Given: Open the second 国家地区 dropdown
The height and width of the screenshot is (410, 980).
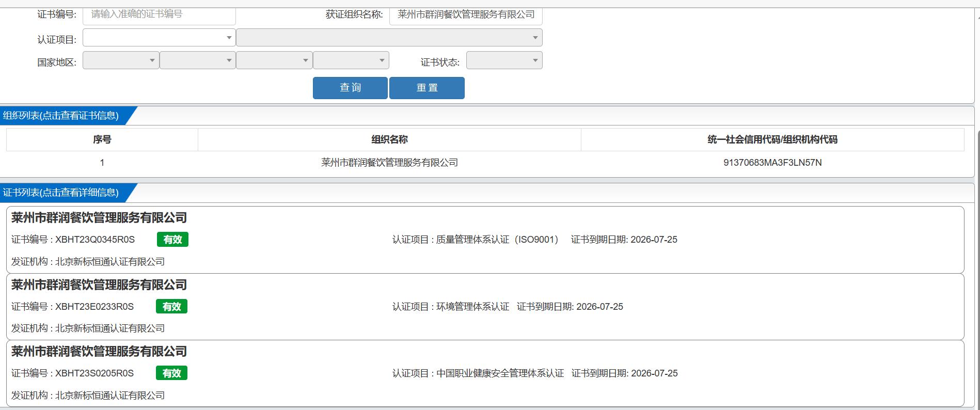Looking at the screenshot, I should pos(198,60).
